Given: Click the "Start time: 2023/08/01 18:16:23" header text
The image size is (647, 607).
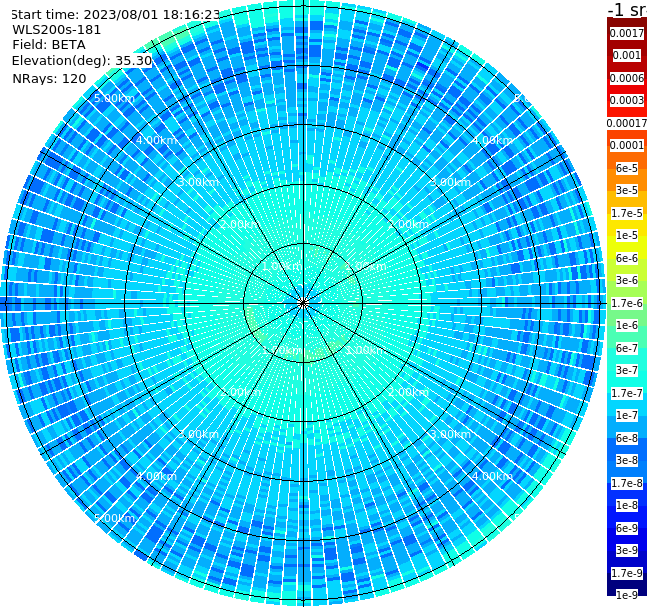Looking at the screenshot, I should pyautogui.click(x=115, y=14).
